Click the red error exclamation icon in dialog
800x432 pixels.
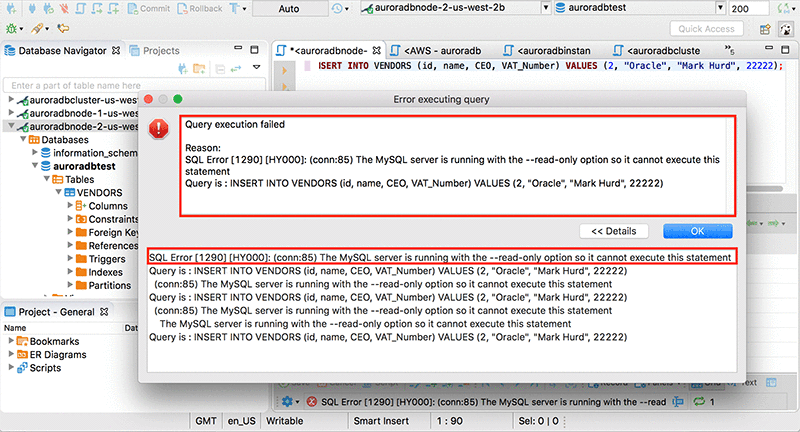pos(159,129)
